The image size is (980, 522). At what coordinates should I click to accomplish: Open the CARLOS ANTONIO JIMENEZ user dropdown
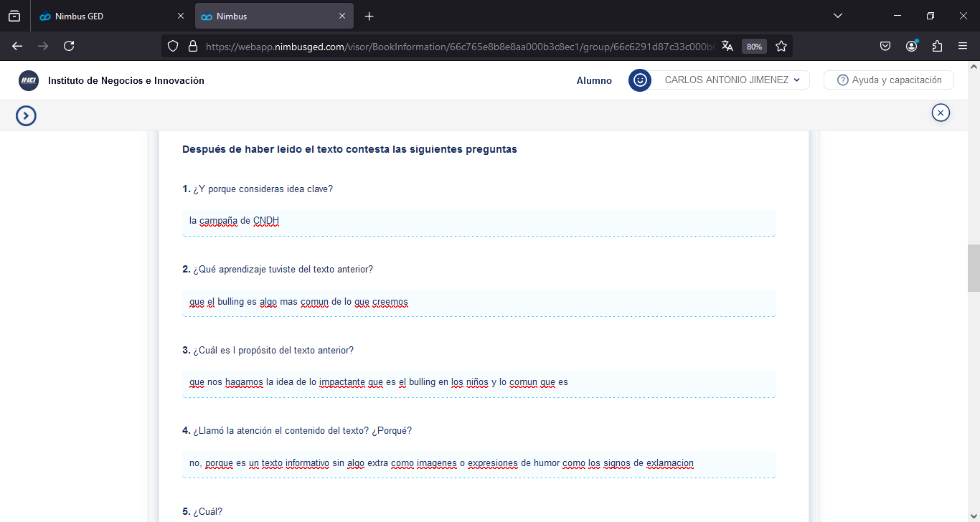[731, 80]
